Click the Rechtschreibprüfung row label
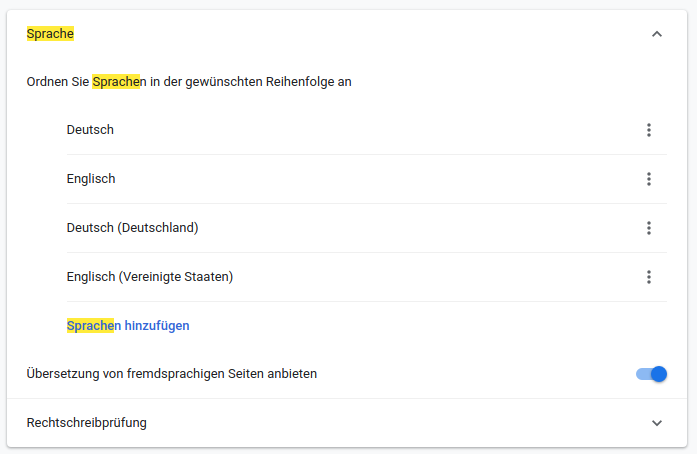Image resolution: width=697 pixels, height=454 pixels. [87, 422]
